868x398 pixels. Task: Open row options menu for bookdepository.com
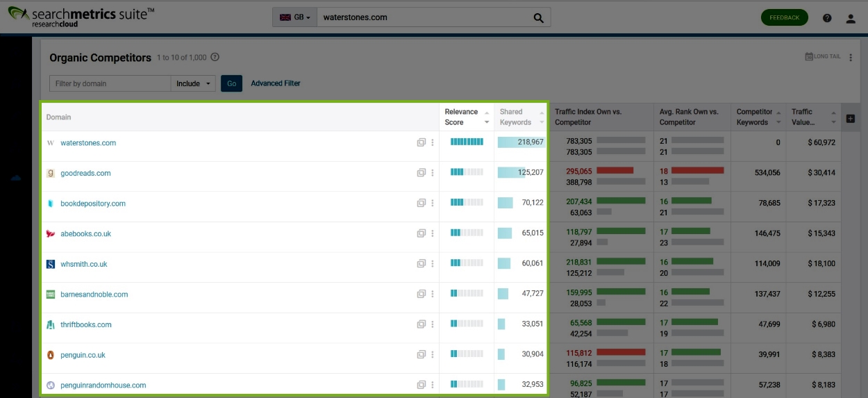click(433, 204)
